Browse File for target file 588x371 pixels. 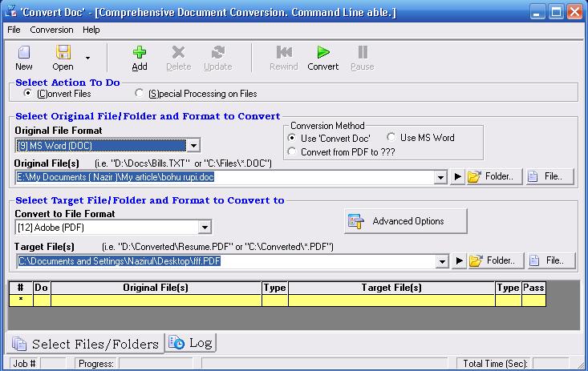pyautogui.click(x=551, y=260)
